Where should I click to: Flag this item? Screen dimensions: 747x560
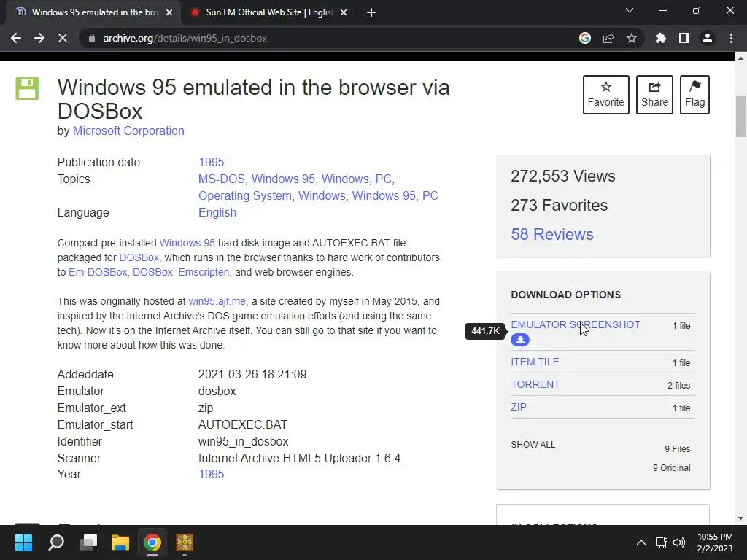694,95
